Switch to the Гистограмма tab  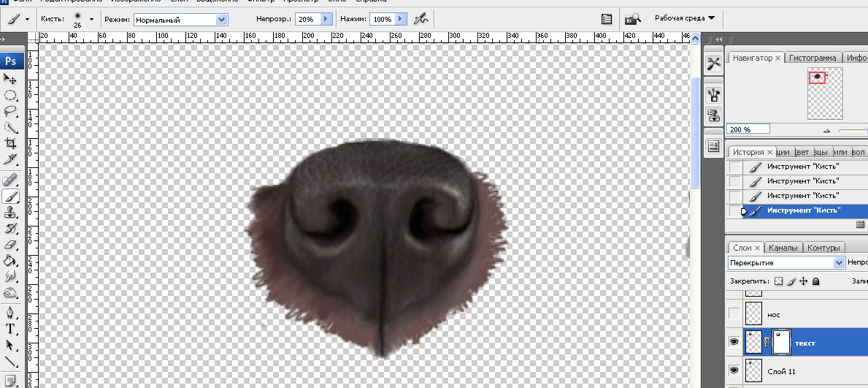813,58
